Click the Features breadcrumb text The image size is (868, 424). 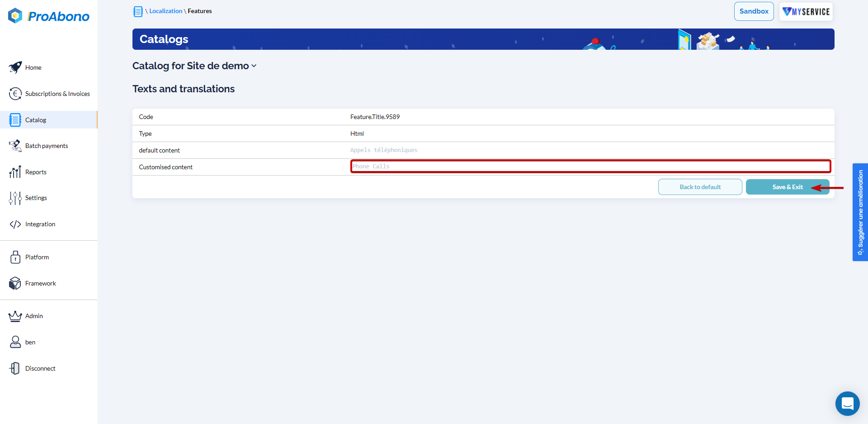(x=200, y=11)
